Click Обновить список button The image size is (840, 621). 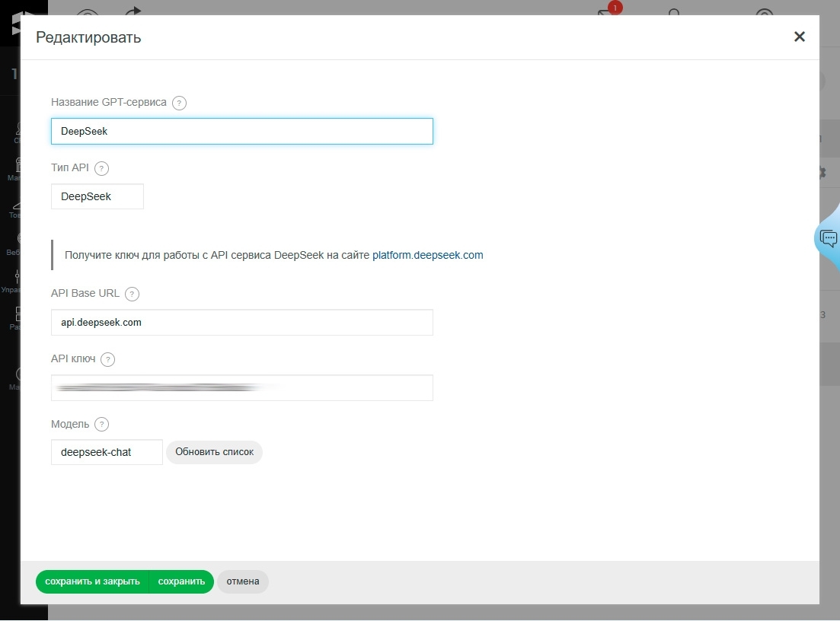coord(214,452)
